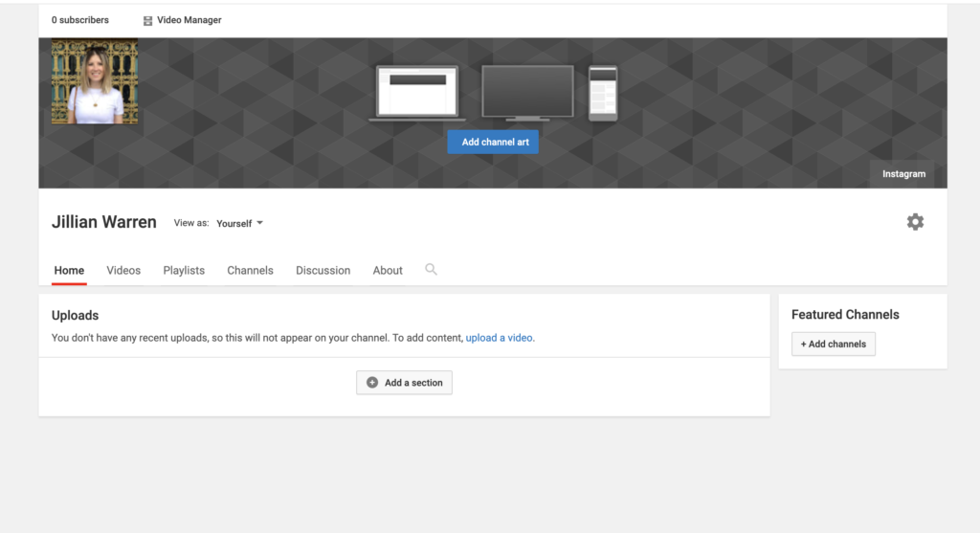Viewport: 980px width, 533px height.
Task: Switch to the Home tab
Action: 69,271
